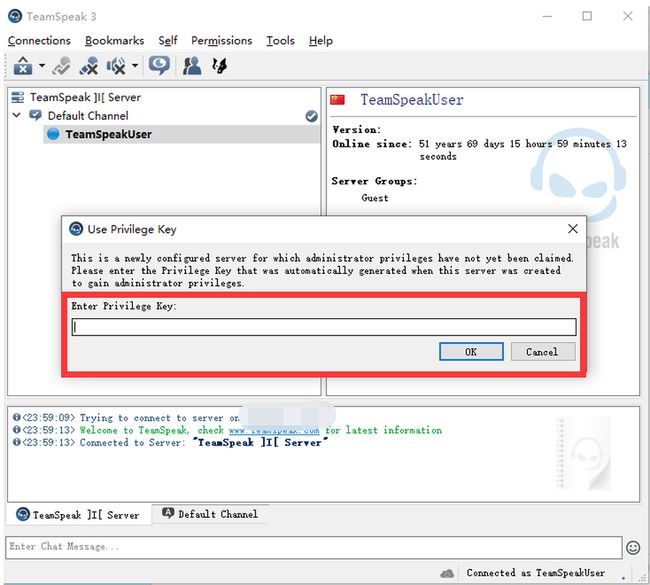Click Cancel in Use Privilege Key dialog
The height and width of the screenshot is (585, 650).
[x=543, y=352]
